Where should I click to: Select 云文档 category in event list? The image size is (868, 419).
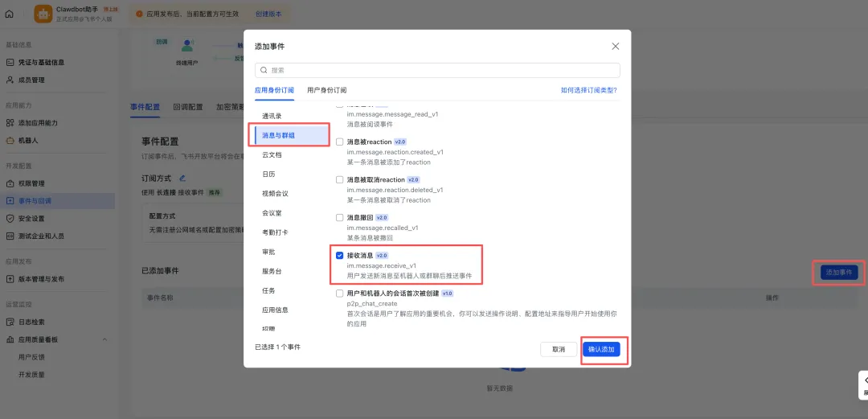tap(272, 154)
